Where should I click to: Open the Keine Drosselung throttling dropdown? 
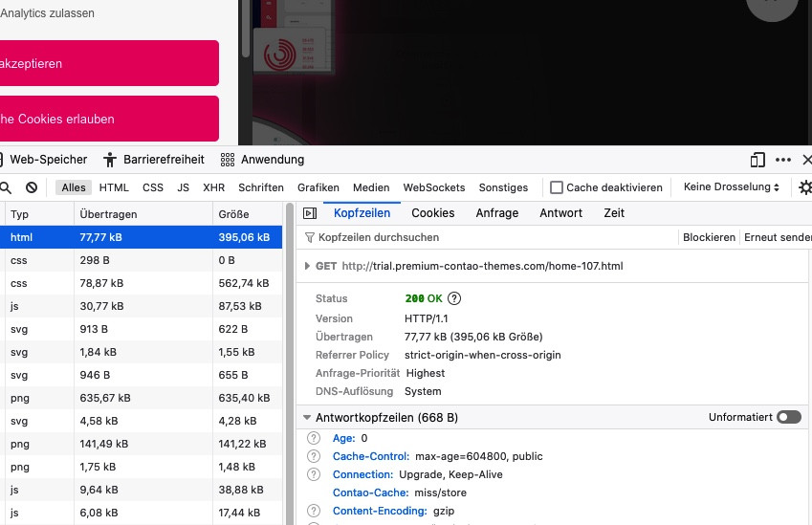tap(732, 188)
